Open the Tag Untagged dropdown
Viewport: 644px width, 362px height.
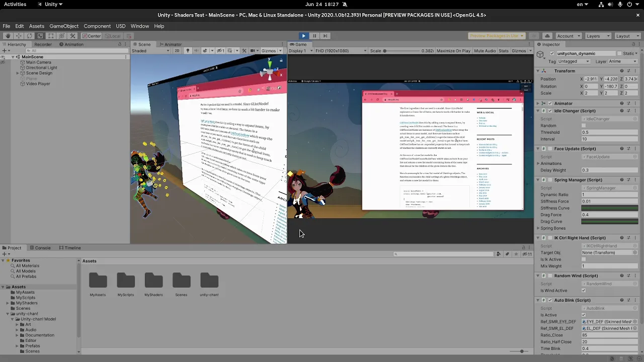[x=574, y=61]
